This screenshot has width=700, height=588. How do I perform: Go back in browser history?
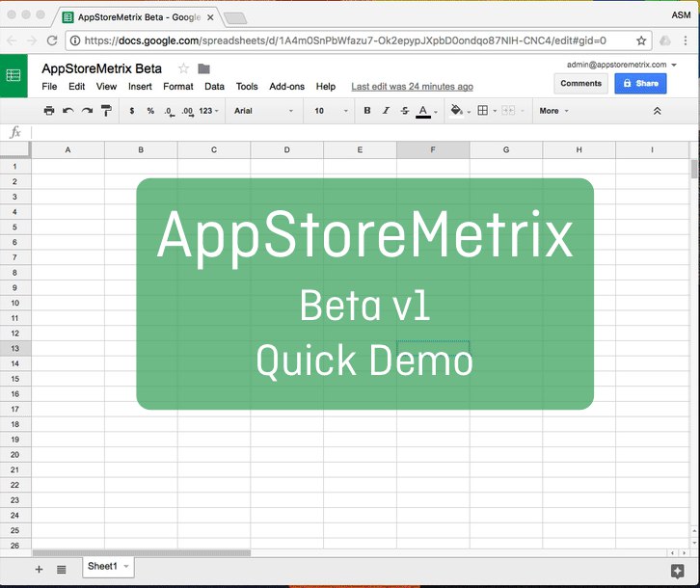pos(12,40)
